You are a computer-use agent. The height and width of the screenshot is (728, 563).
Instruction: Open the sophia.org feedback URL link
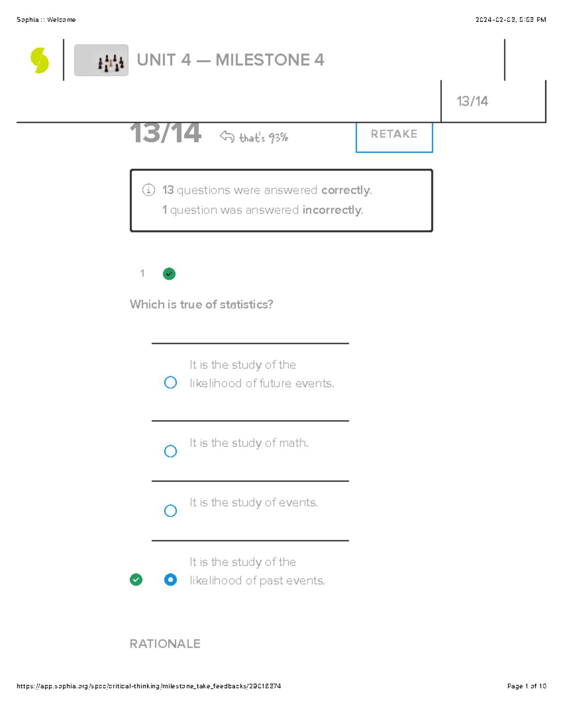pyautogui.click(x=149, y=686)
